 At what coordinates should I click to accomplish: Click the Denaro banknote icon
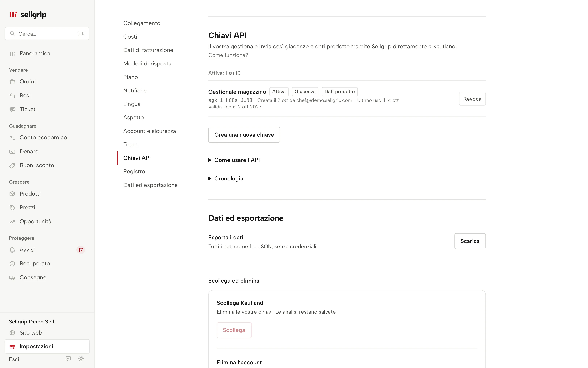click(x=12, y=152)
